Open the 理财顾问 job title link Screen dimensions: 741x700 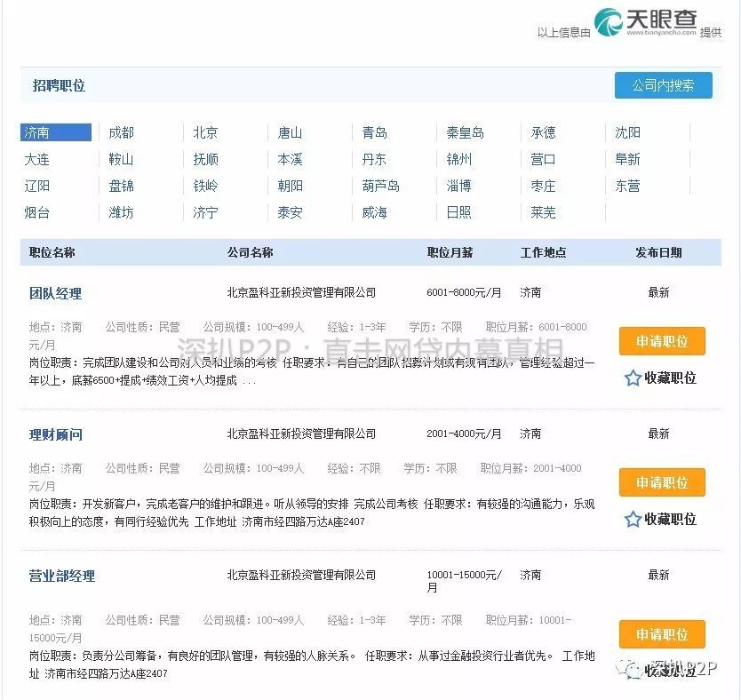55,434
